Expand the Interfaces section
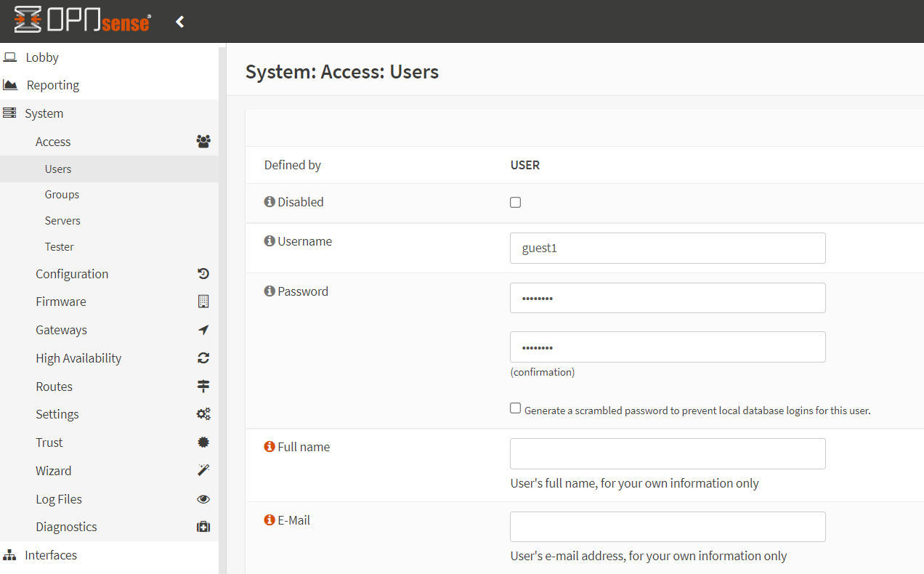The width and height of the screenshot is (924, 574). tap(51, 554)
